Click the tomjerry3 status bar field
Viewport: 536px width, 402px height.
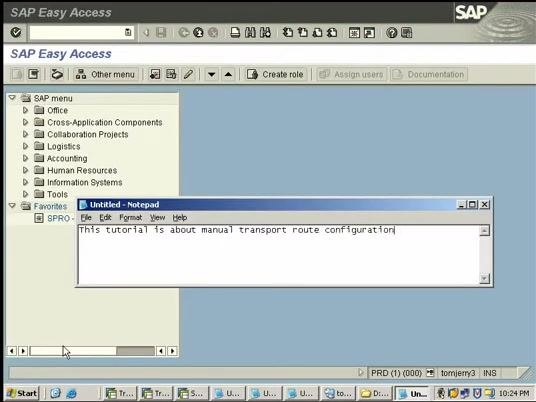458,373
